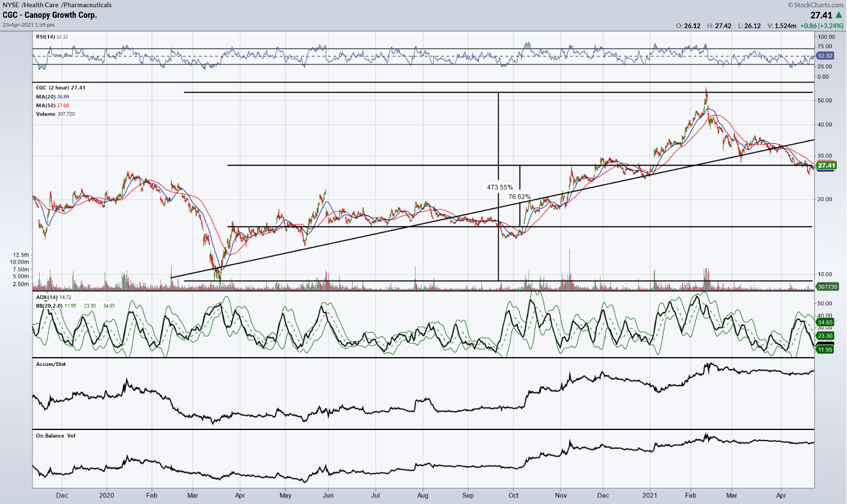847x504 pixels.
Task: Click the volume value 'V: 1.524m'
Action: tap(782, 26)
